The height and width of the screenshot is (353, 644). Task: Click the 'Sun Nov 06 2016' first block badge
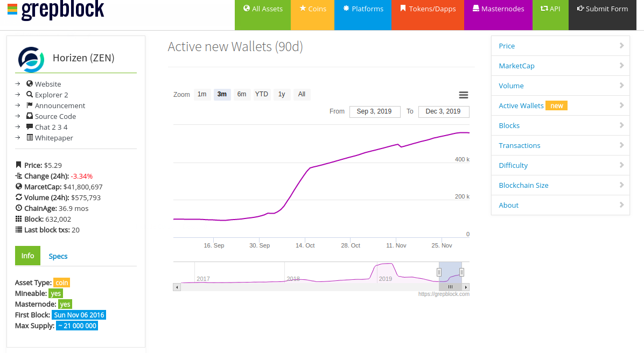pyautogui.click(x=79, y=315)
